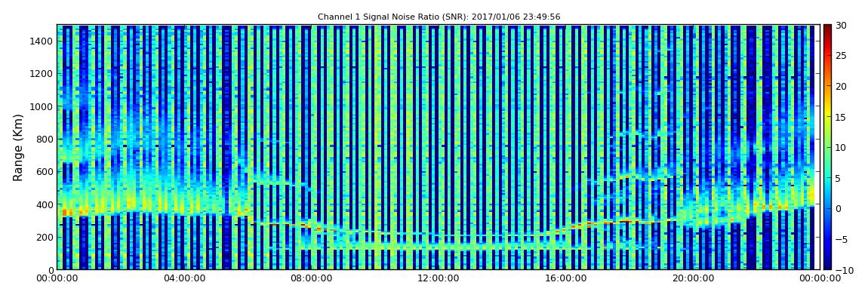Viewport: 868px width, 307px height.
Task: Click the colorbar label 10
Action: click(x=842, y=147)
